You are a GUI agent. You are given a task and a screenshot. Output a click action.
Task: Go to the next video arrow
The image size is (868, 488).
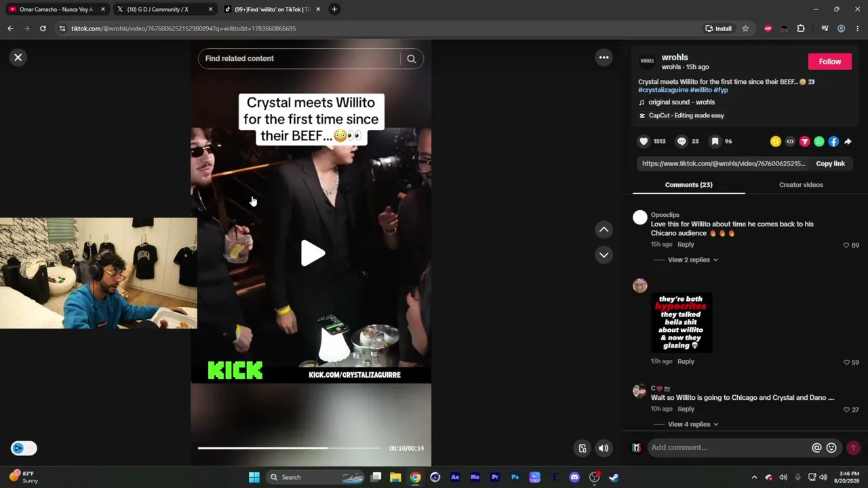coord(604,255)
